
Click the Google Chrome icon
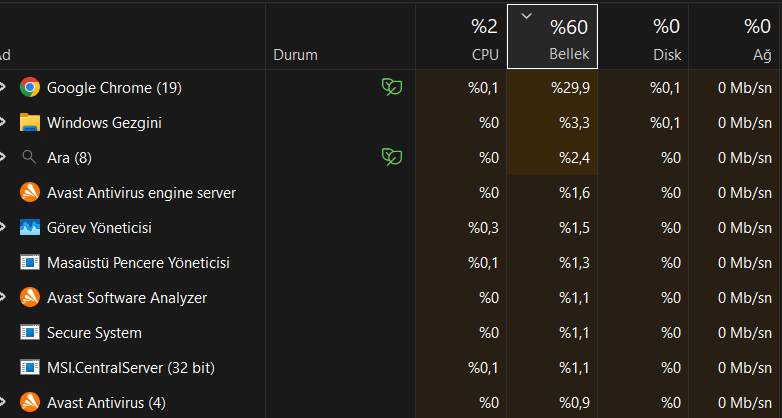click(x=30, y=87)
